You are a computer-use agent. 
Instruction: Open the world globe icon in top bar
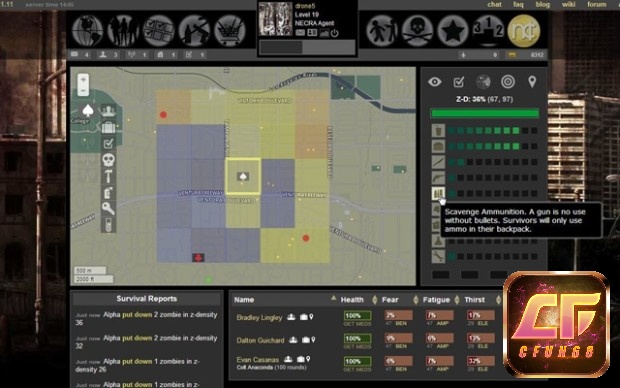[x=87, y=30]
